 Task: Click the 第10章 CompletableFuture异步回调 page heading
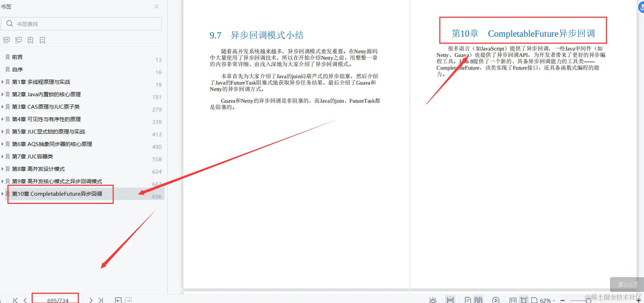click(523, 33)
